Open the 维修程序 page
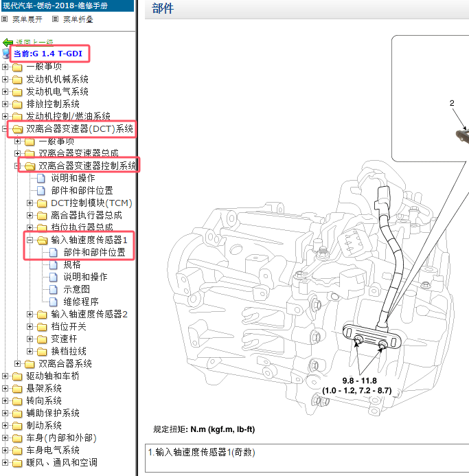The width and height of the screenshot is (469, 476). [81, 302]
